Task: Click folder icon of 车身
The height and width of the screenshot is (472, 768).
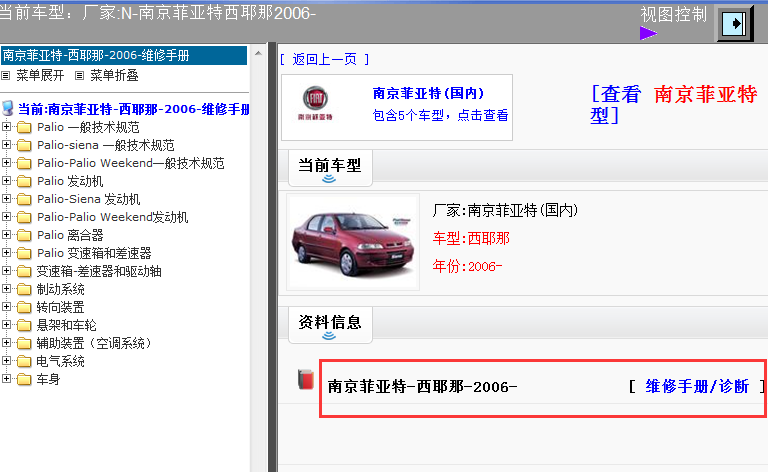Action: (24, 379)
